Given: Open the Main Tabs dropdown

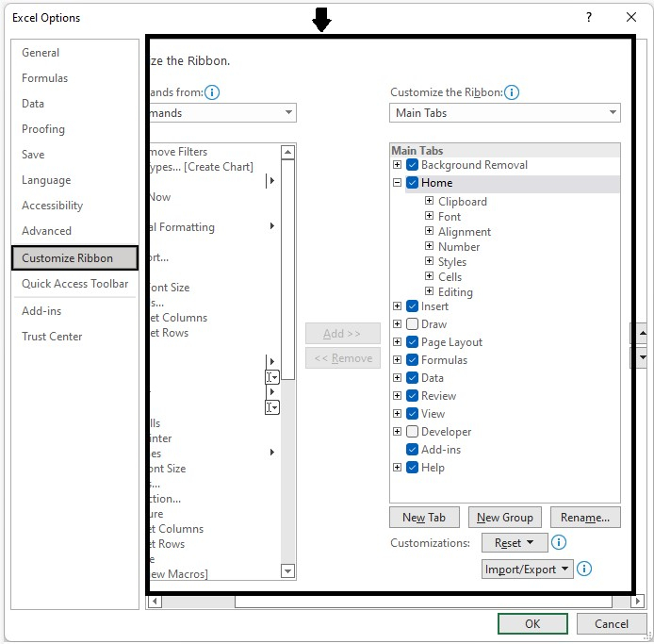Looking at the screenshot, I should pos(505,113).
